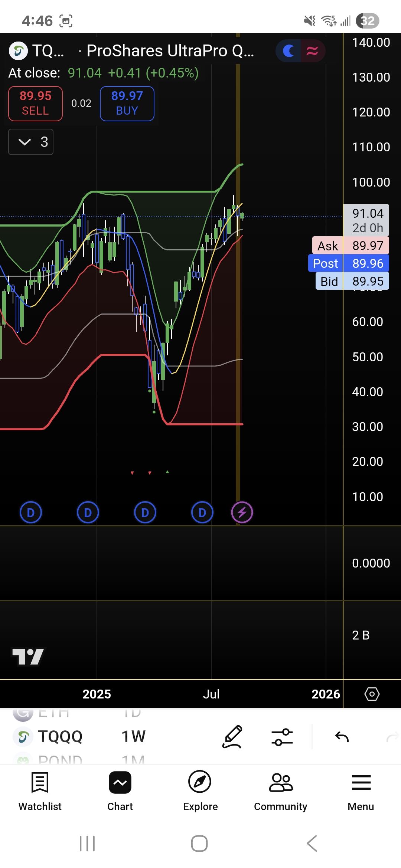Image resolution: width=401 pixels, height=868 pixels.
Task: Tap the Android back button
Action: coord(312,844)
